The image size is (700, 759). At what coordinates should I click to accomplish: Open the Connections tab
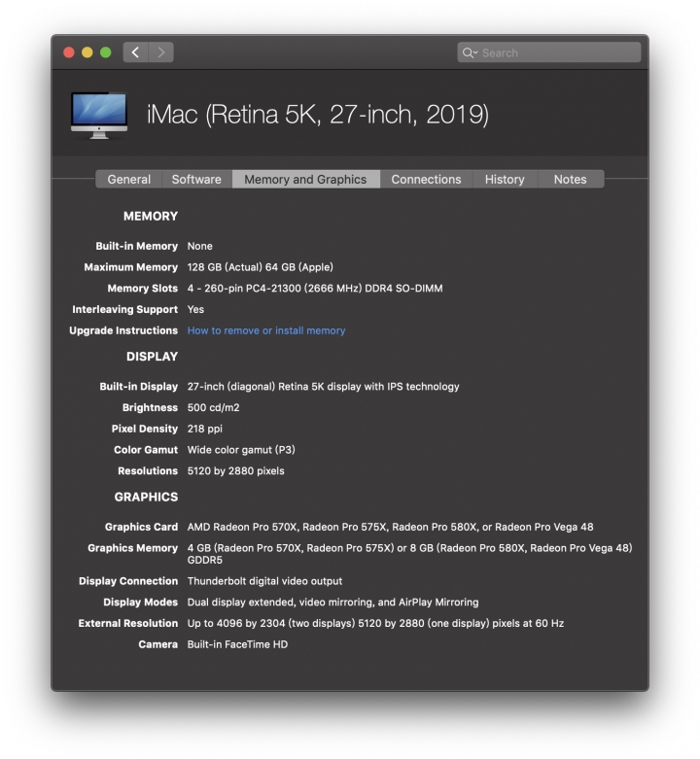(x=426, y=179)
